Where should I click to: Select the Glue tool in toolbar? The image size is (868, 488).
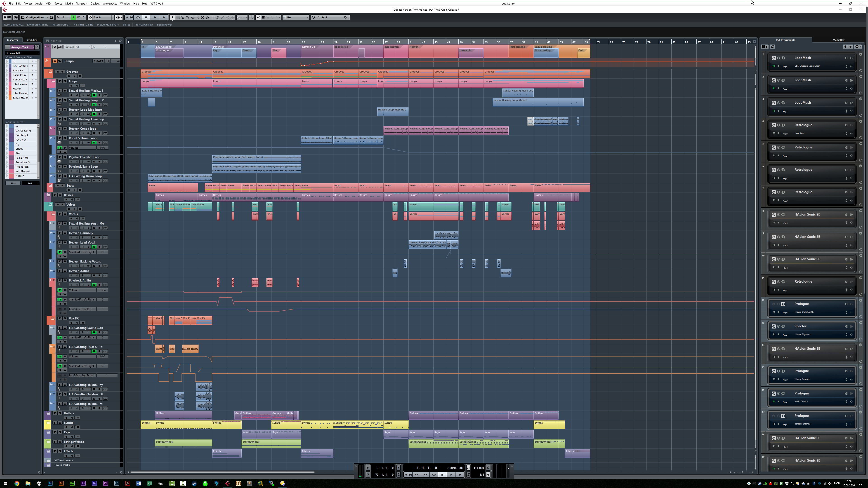[x=188, y=18]
